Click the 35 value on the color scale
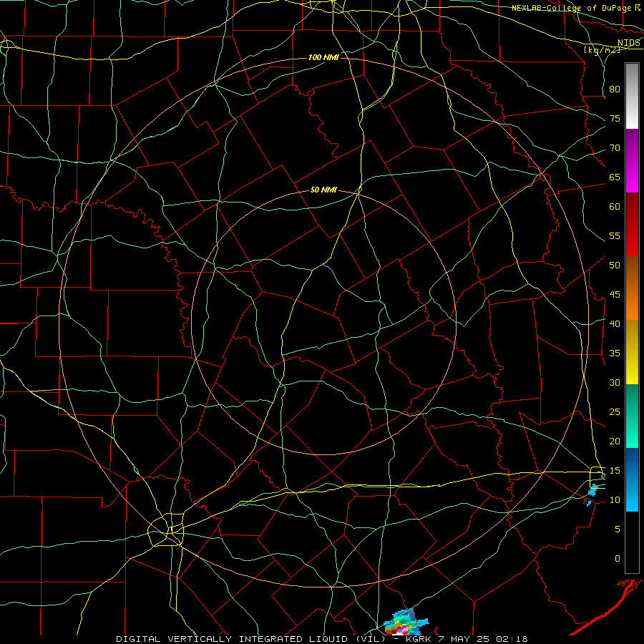 615,353
